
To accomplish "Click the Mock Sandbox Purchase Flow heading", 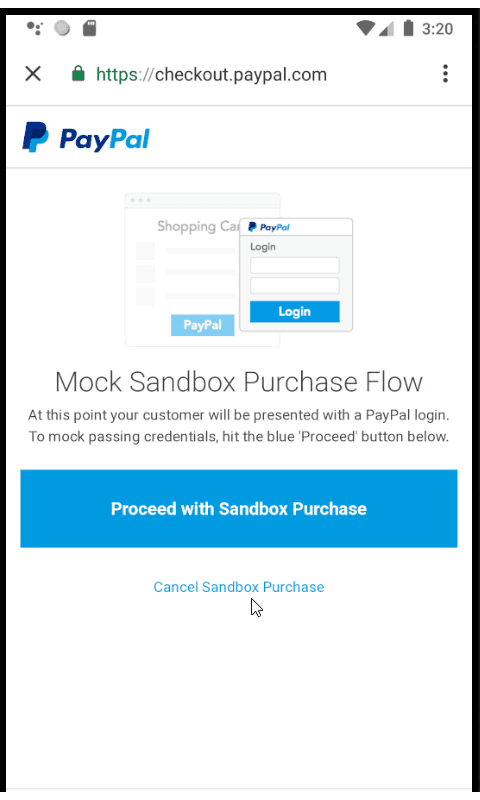I will tap(239, 382).
